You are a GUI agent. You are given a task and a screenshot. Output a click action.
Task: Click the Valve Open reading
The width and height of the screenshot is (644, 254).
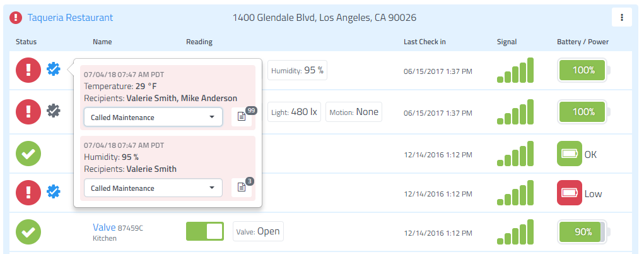click(x=258, y=231)
